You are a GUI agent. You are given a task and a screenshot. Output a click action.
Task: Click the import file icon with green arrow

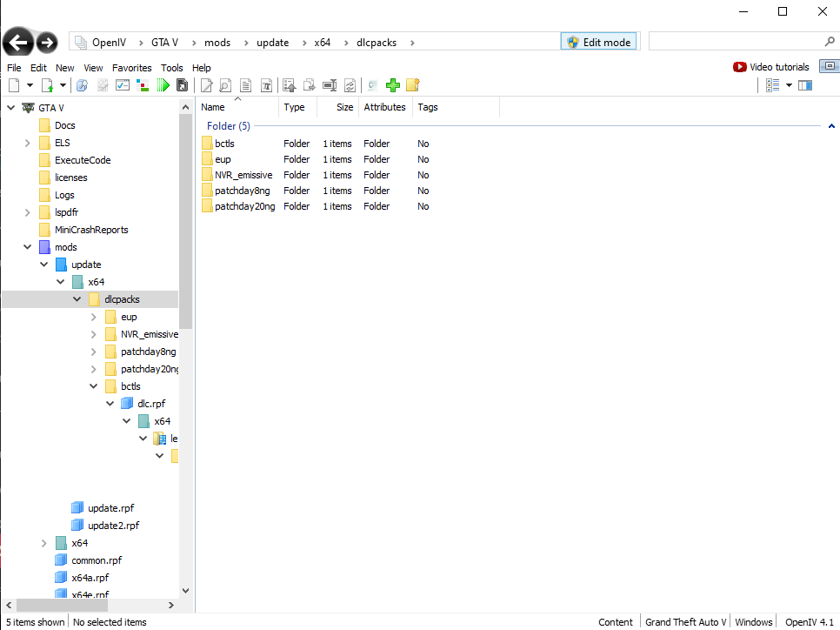click(47, 84)
